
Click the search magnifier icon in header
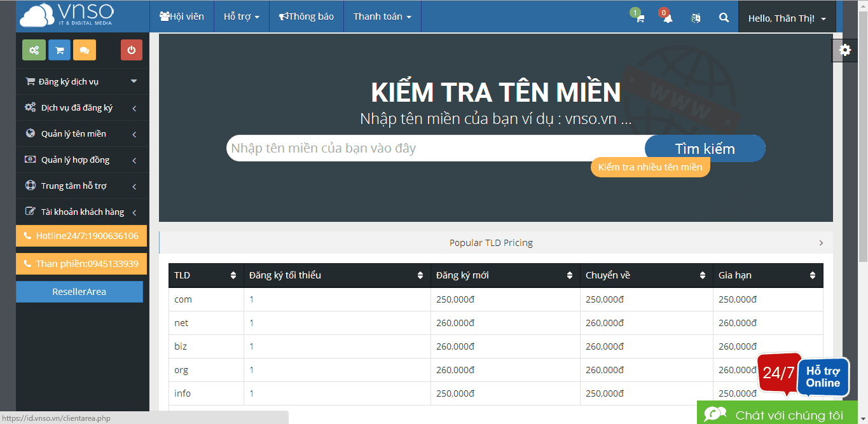pyautogui.click(x=724, y=18)
